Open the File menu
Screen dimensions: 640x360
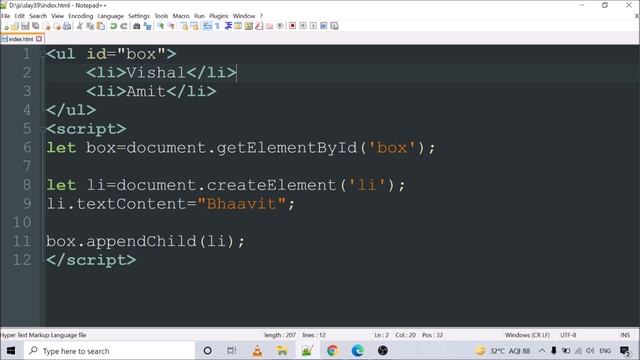tap(6, 16)
